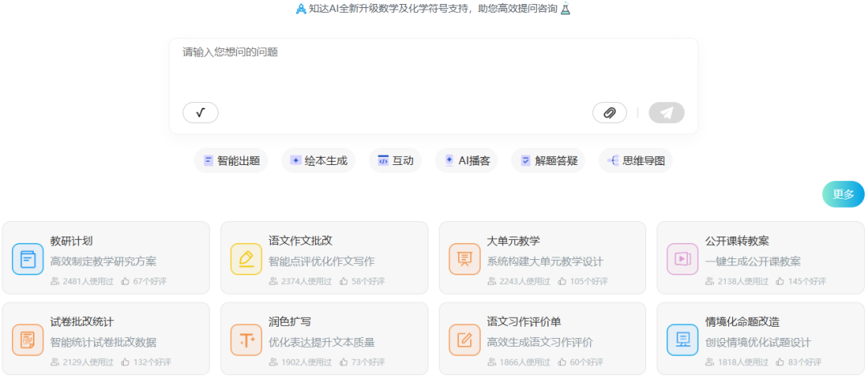868x383 pixels.
Task: Select the 互动 chip
Action: click(395, 161)
